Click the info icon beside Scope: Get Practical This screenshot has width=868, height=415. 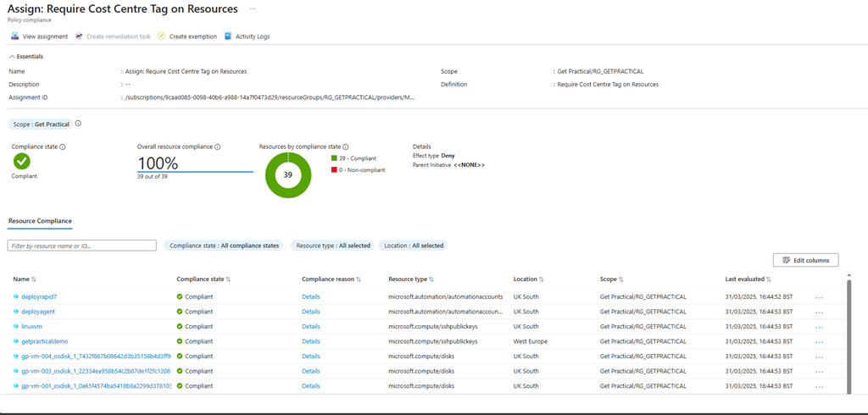click(x=78, y=124)
